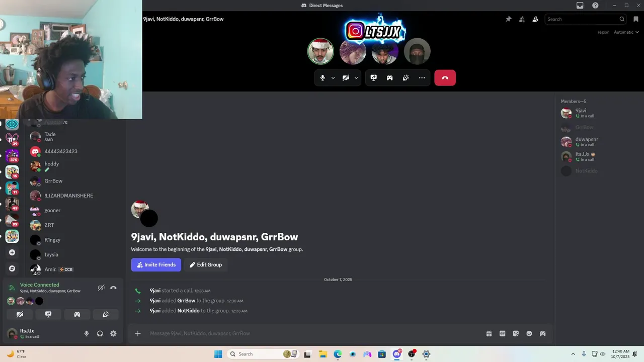Open Windows Start menu on taskbar
This screenshot has width=644, height=362.
coord(218,354)
